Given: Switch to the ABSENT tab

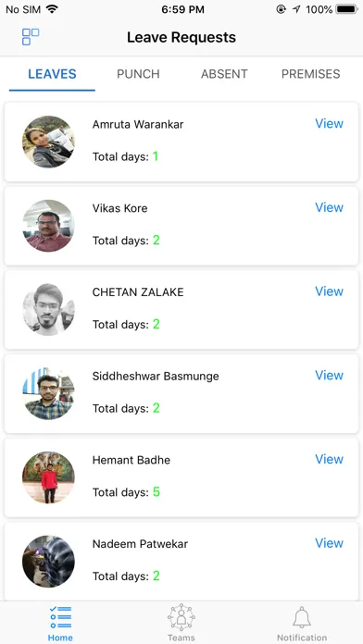Looking at the screenshot, I should click(224, 74).
